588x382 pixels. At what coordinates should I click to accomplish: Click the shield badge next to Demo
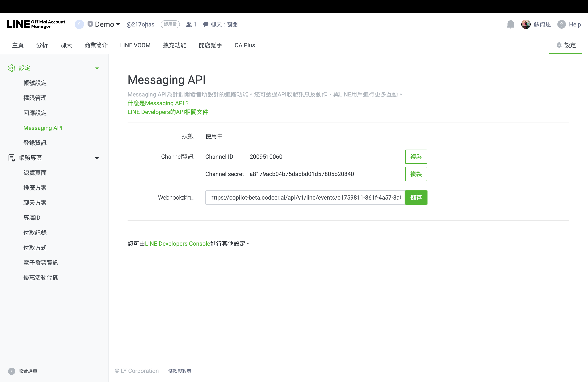(90, 24)
